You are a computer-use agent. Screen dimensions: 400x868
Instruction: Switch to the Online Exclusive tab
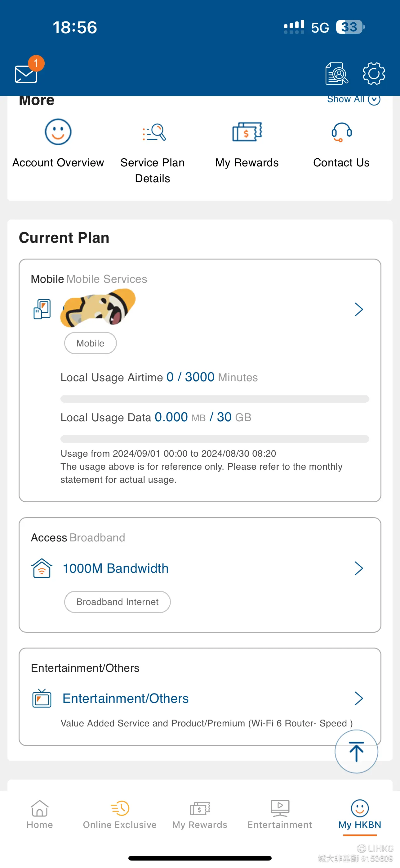click(x=119, y=815)
